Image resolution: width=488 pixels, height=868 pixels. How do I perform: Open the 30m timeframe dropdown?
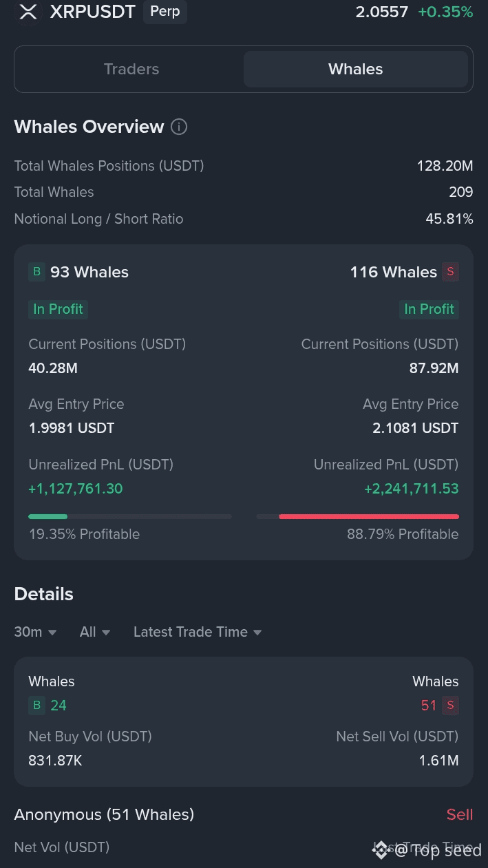point(35,632)
